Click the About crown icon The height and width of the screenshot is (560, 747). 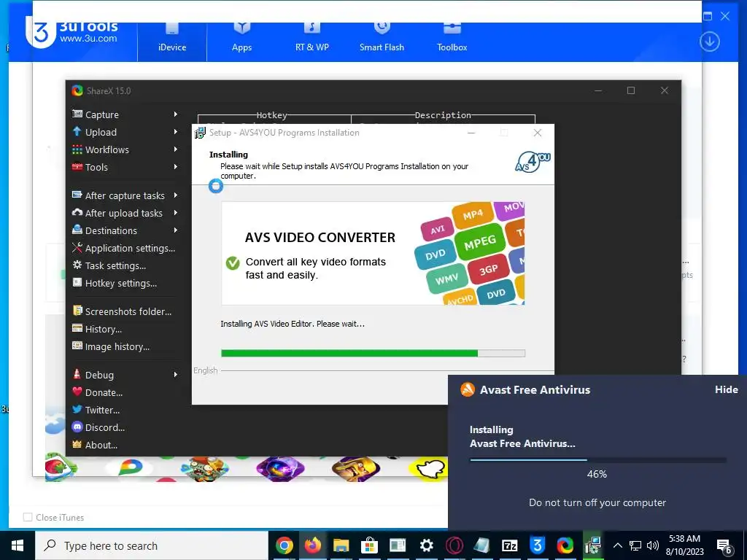click(x=77, y=444)
